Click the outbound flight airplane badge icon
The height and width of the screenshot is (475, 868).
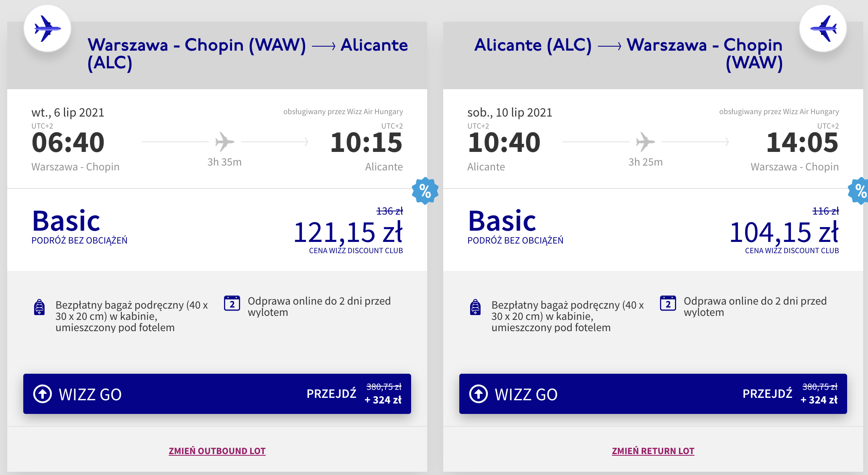(x=47, y=29)
